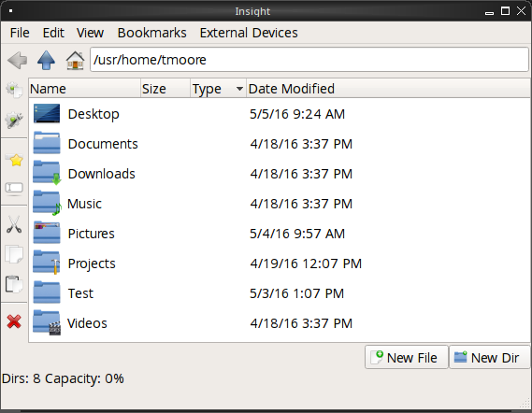This screenshot has width=532, height=413.
Task: Click the bookmark star icon in sidebar
Action: pos(14,160)
